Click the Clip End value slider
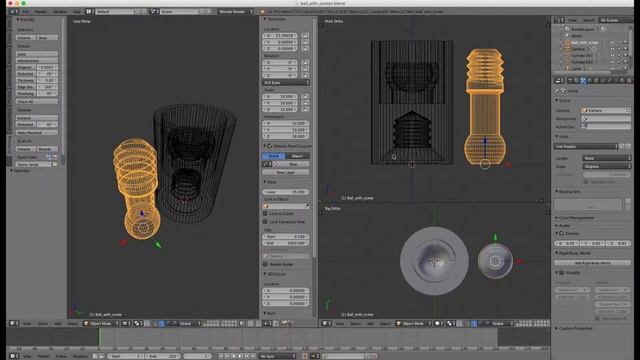Image resolution: width=640 pixels, height=360 pixels. [x=285, y=243]
